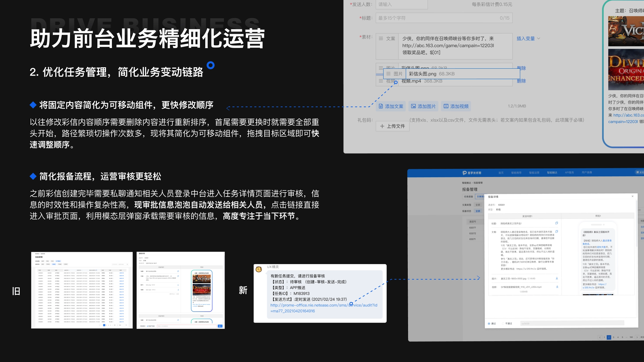
Task: Open the 插入变量 dropdown
Action: tap(528, 39)
